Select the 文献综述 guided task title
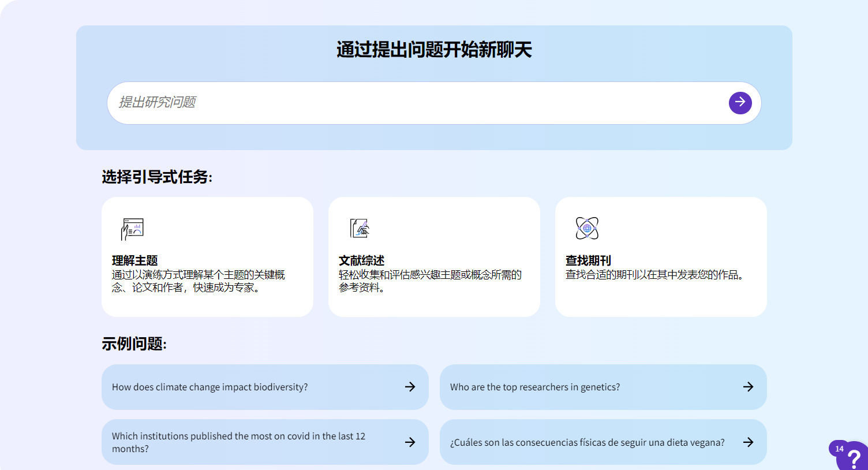 (362, 260)
